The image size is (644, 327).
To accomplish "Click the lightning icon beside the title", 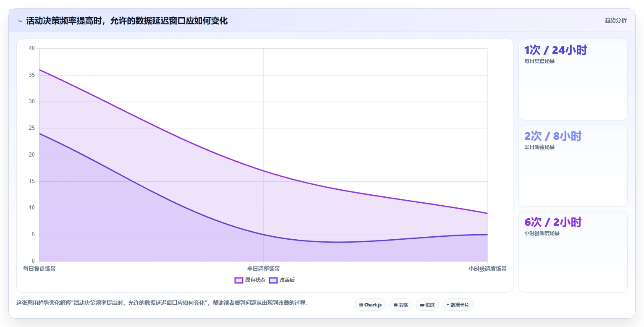I will coord(20,21).
